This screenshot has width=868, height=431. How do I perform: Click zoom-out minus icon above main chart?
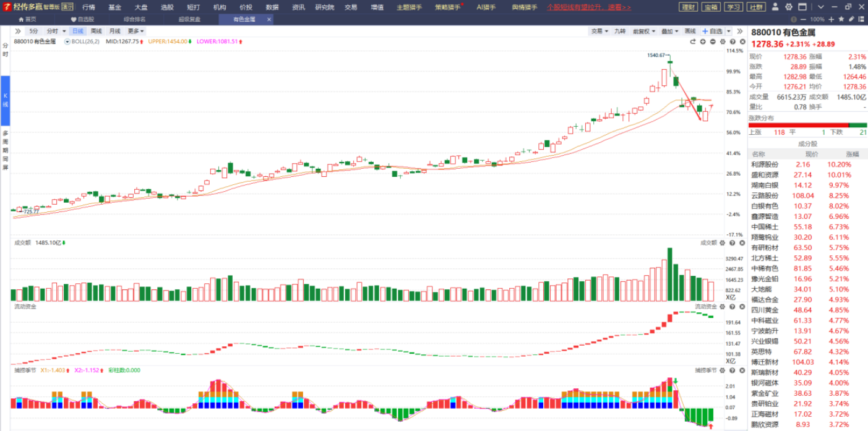713,41
